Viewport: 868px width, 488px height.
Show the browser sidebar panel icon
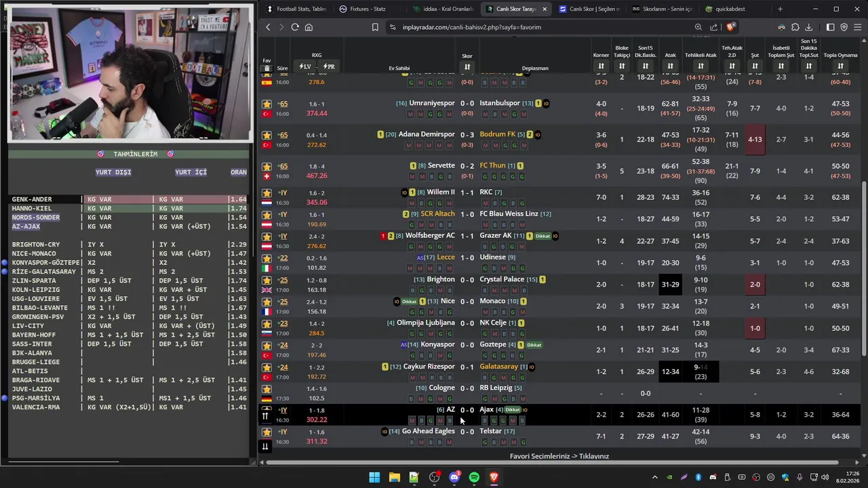point(831,27)
